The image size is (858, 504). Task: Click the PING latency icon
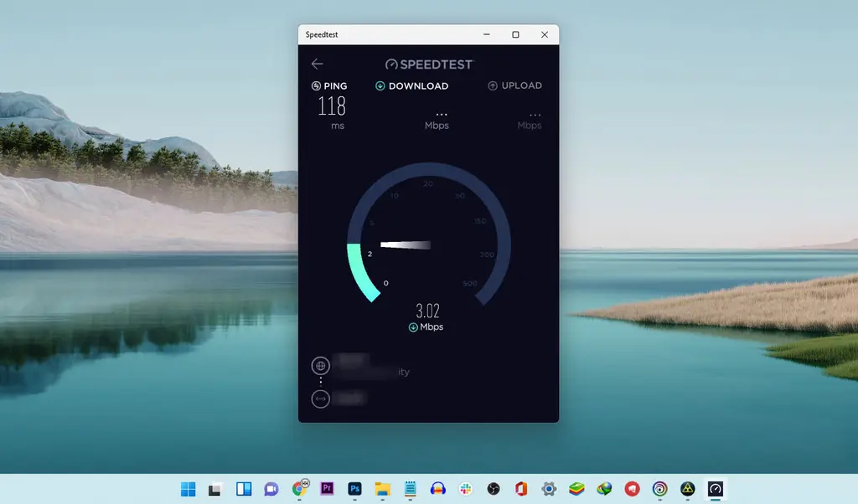coord(316,86)
